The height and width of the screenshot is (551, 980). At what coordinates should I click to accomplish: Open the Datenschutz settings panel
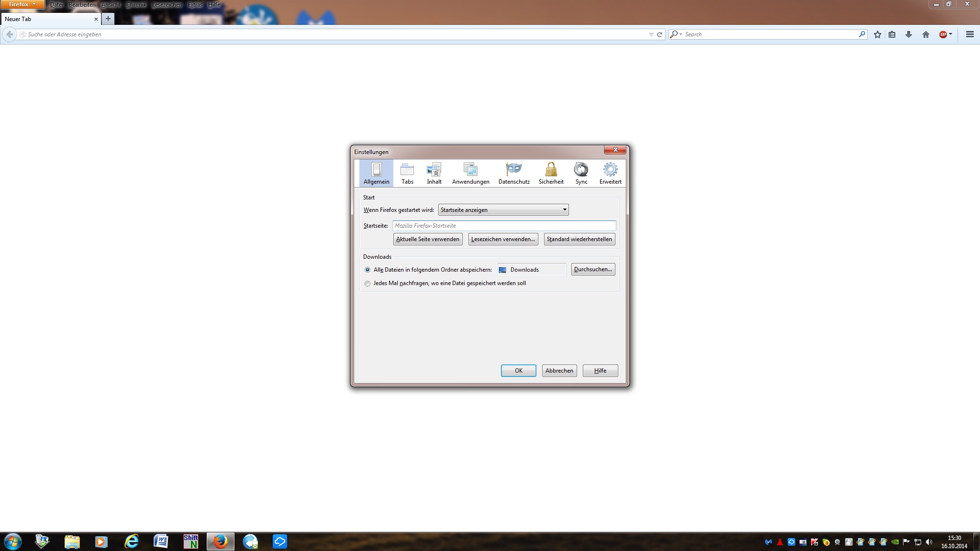[x=514, y=173]
